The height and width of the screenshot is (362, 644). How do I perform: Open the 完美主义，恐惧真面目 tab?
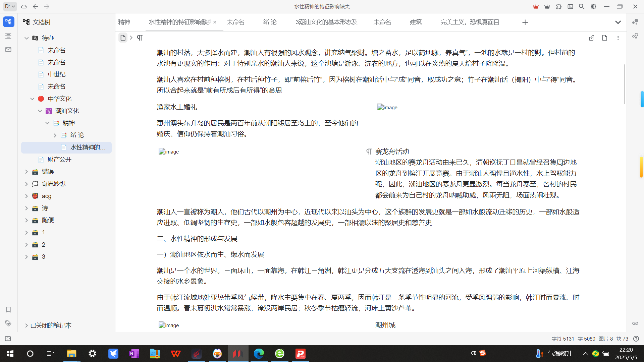pos(470,22)
